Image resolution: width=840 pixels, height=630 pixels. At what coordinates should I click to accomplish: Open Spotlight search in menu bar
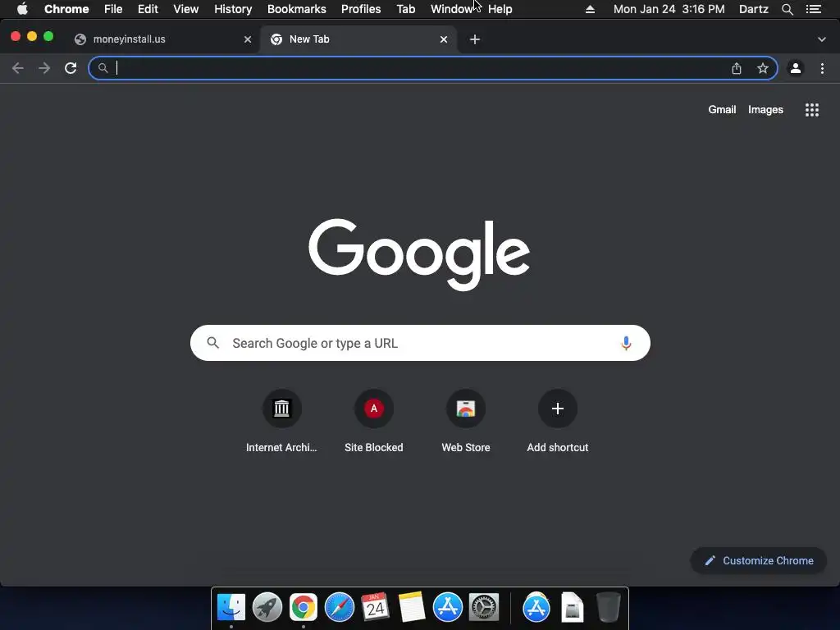click(787, 9)
